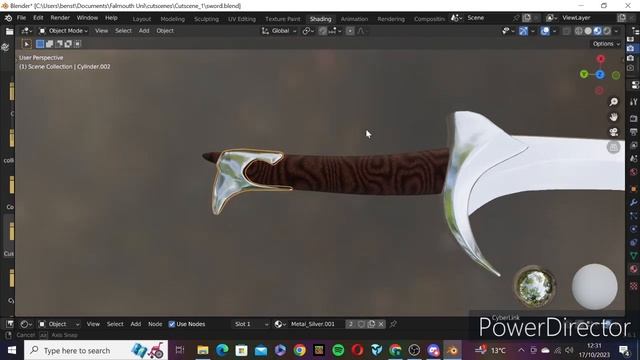Switch to the Animation workspace tab
The image size is (640, 360).
coord(354,19)
